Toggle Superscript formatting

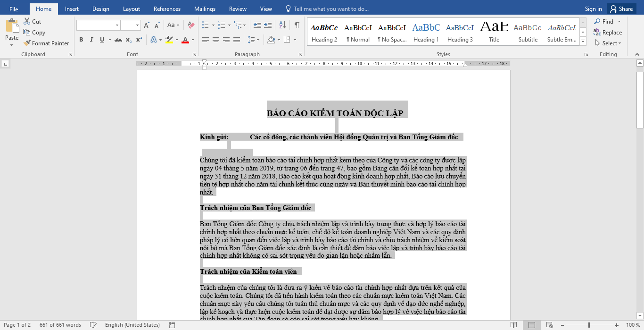click(139, 40)
